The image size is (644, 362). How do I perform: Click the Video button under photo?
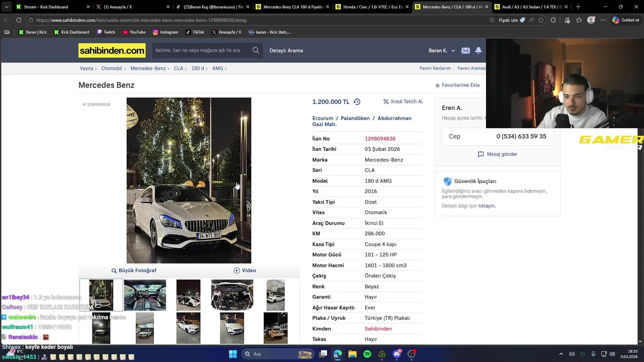point(245,270)
